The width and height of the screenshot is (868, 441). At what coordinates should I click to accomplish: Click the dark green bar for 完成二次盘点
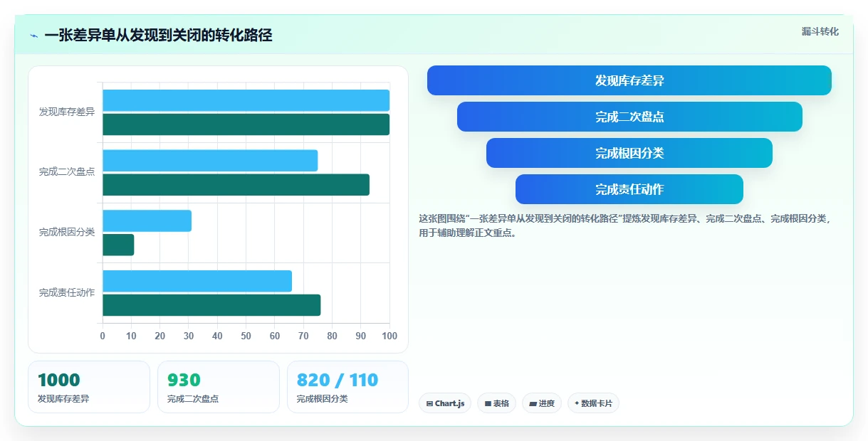pyautogui.click(x=236, y=185)
